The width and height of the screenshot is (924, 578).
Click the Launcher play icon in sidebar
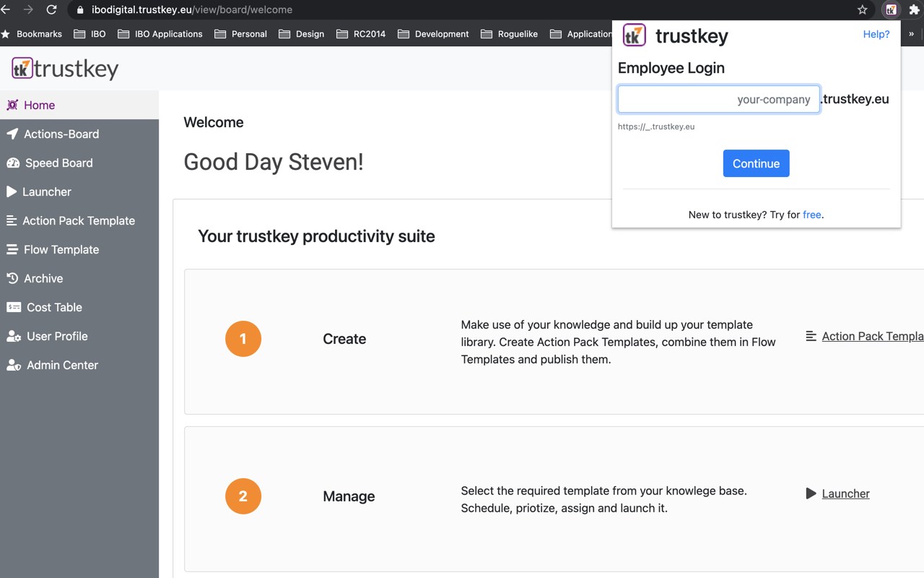[12, 191]
